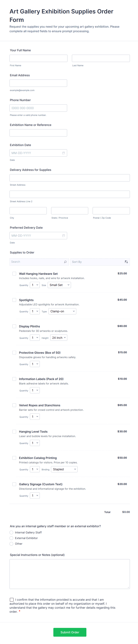Image resolution: width=138 pixels, height=644 pixels.
Task: Focus the Email Address field
Action: (x=38, y=83)
